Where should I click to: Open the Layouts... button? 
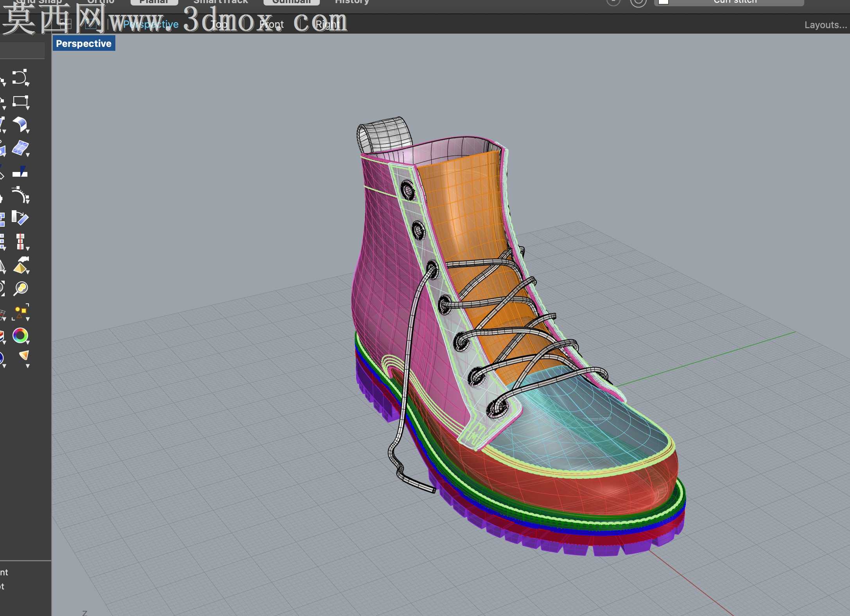[x=826, y=25]
